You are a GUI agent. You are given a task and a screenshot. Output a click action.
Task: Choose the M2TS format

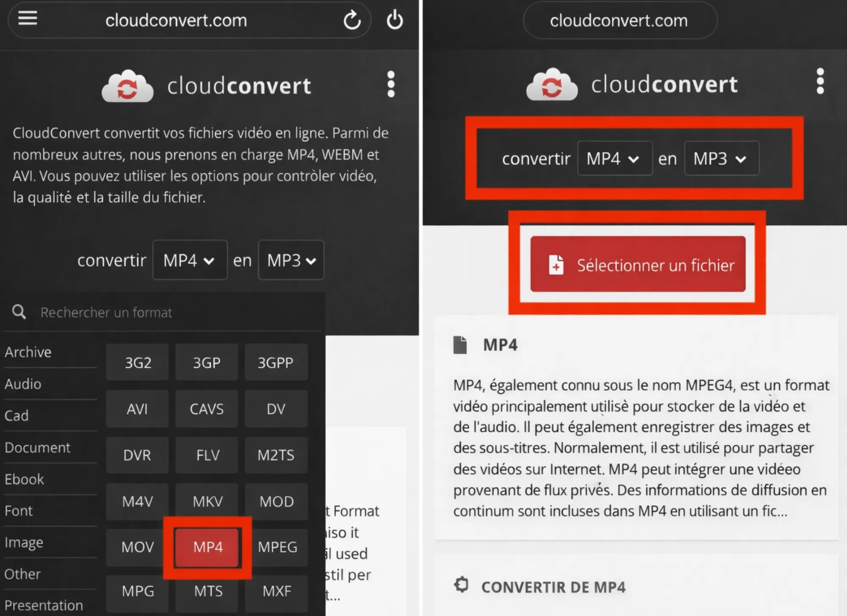(276, 455)
